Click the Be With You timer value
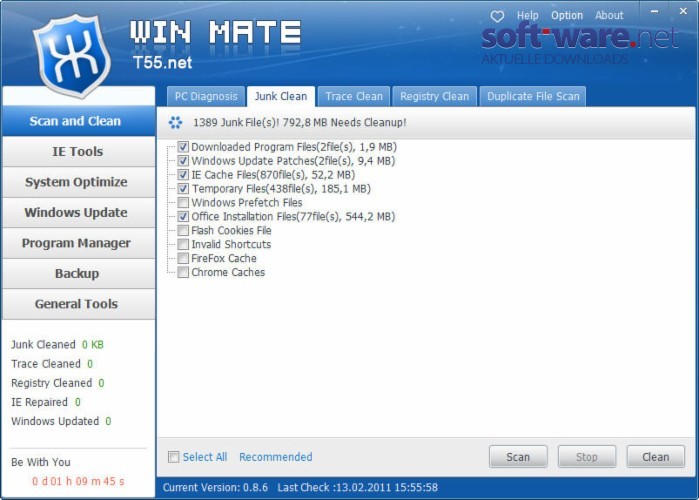This screenshot has width=699, height=500. coord(78,481)
